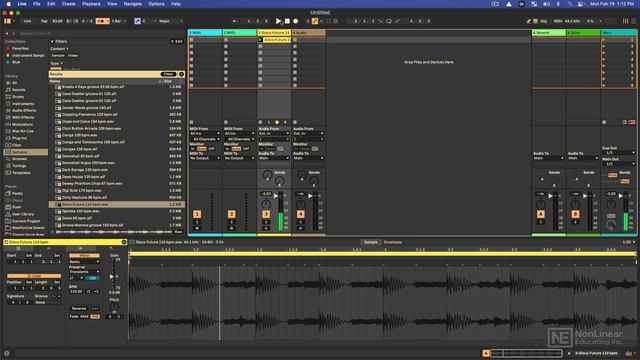Screen dimensions: 640x360
Task: Open Audio To Main dropdown on track 4
Action: click(309, 158)
